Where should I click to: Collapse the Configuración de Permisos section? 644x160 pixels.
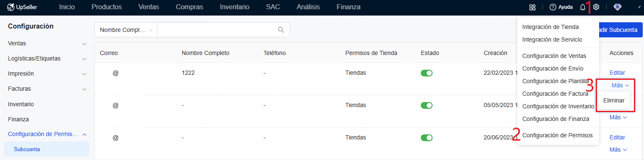(x=47, y=134)
